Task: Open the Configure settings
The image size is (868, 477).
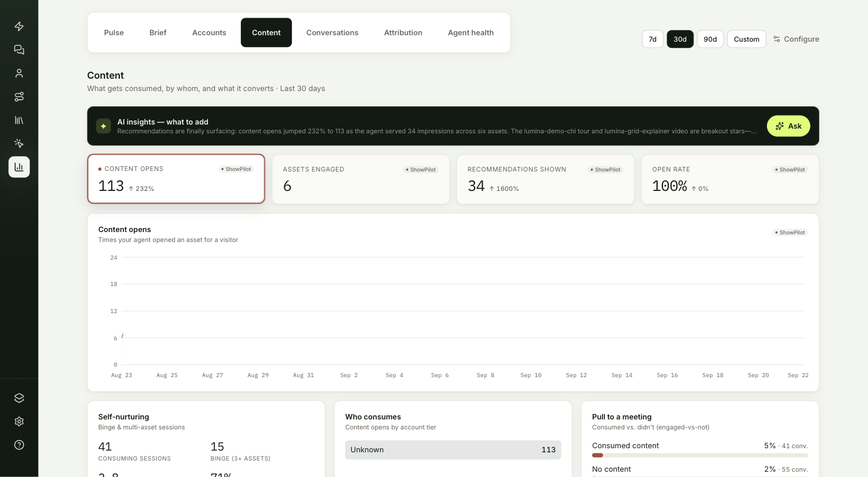Action: coord(796,39)
